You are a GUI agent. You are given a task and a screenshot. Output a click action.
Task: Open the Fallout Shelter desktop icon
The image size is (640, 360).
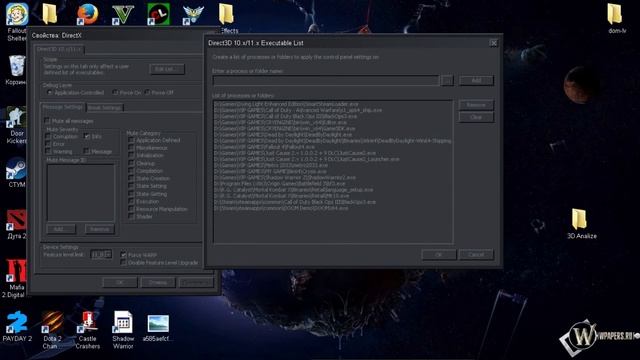click(x=17, y=14)
